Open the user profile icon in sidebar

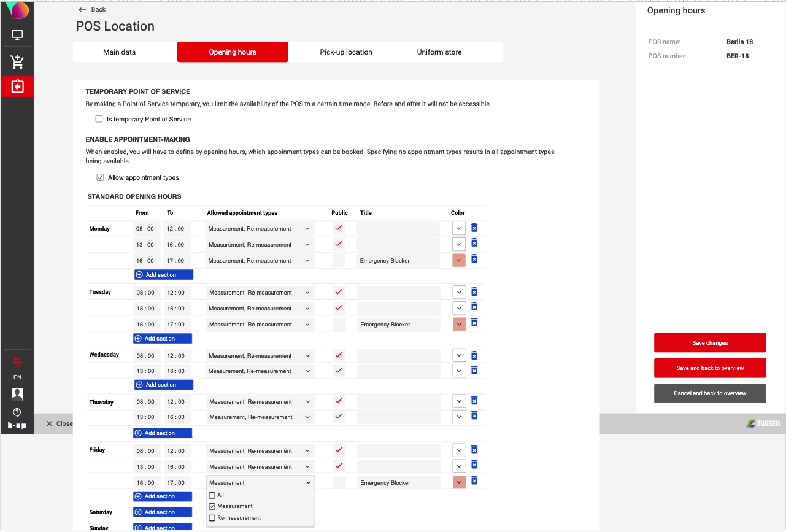17,394
